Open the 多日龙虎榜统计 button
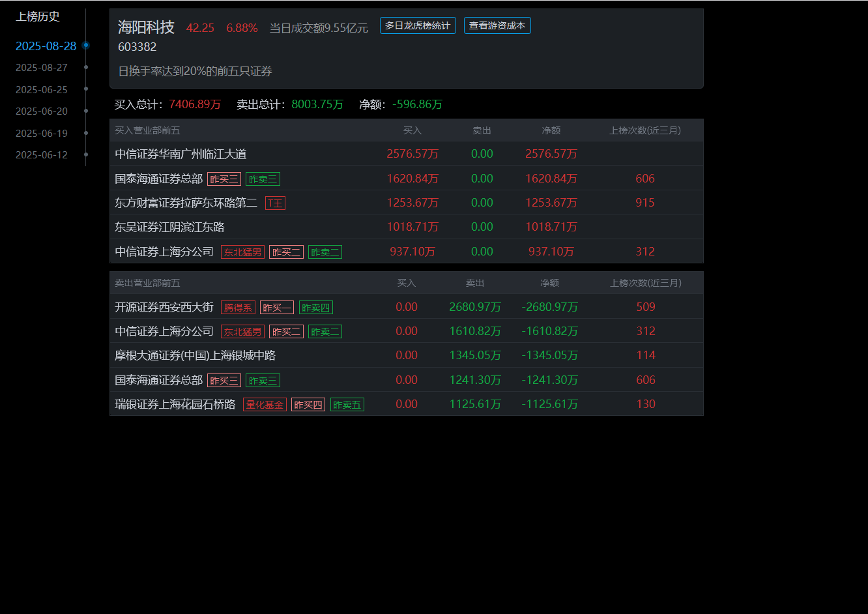Screen dimensions: 868x614 tap(418, 25)
